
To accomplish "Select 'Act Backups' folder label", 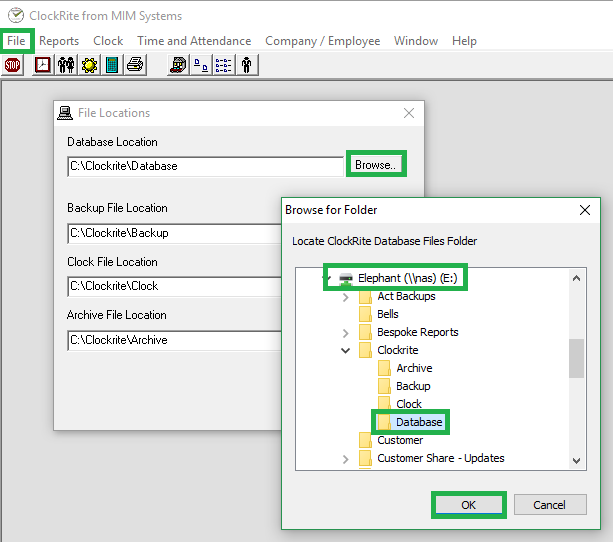I will [x=406, y=296].
